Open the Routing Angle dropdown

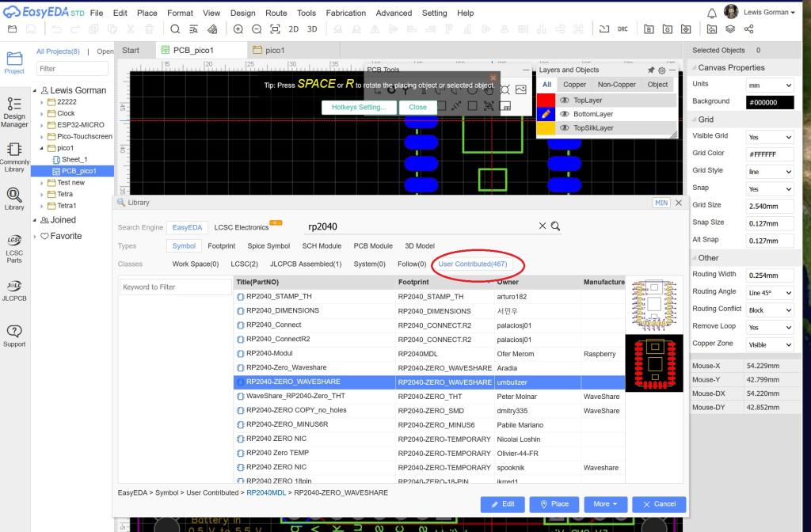point(770,292)
